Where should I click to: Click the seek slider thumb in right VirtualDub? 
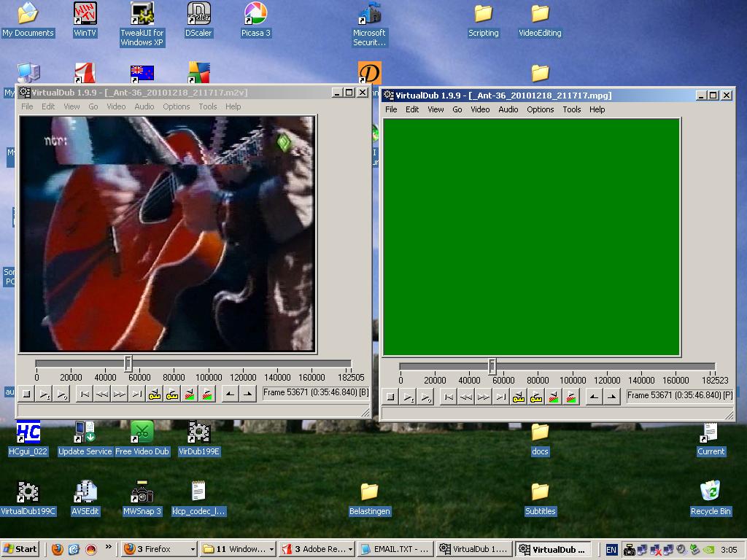(492, 366)
